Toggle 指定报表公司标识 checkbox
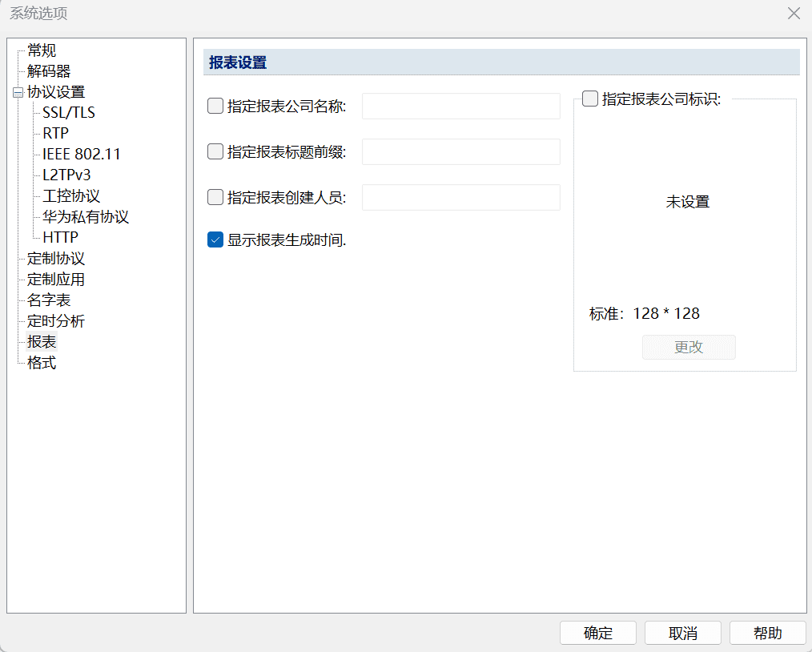This screenshot has height=652, width=812. tap(590, 99)
